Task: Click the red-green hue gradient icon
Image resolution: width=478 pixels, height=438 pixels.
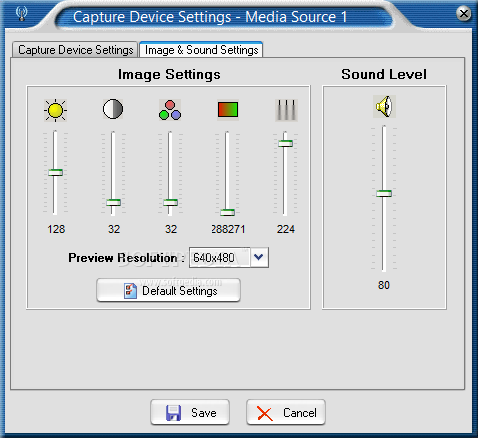Action: click(228, 109)
